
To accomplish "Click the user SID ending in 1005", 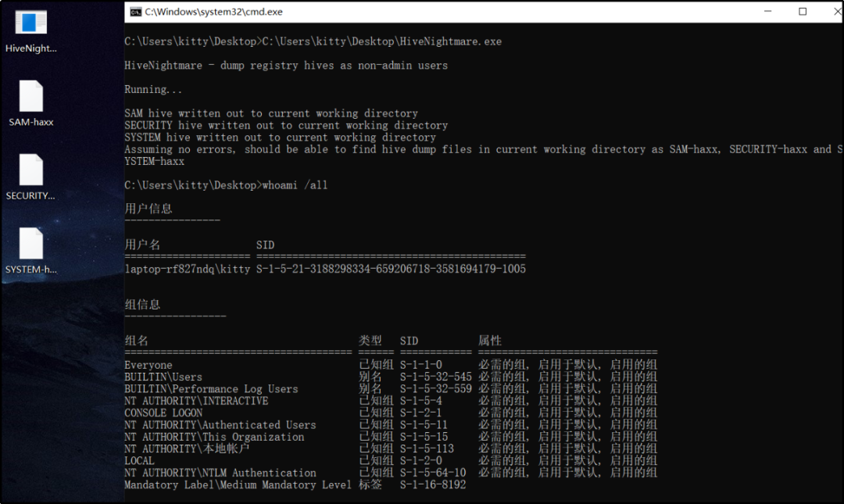I will tap(391, 270).
